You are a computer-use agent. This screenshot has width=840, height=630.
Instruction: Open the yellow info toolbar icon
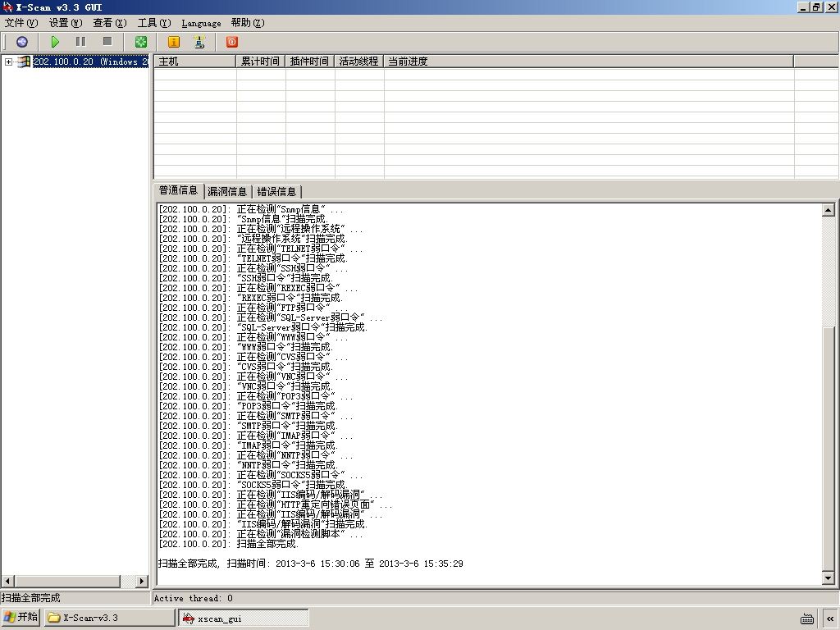click(x=174, y=42)
